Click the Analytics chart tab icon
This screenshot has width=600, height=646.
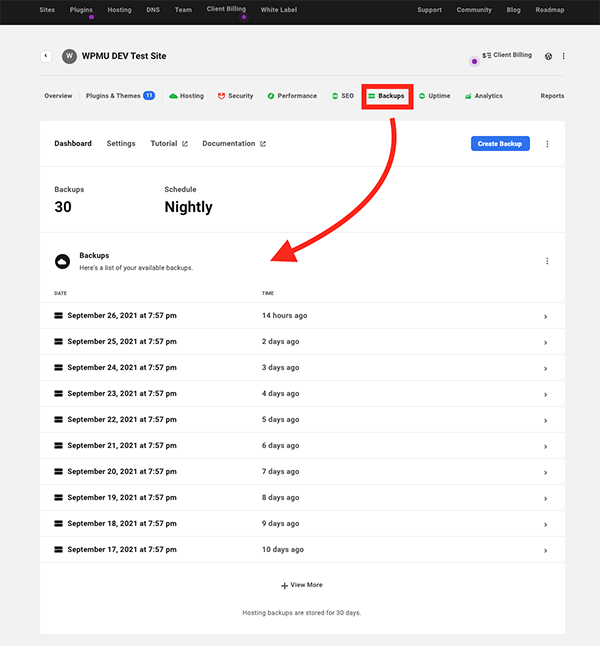click(x=467, y=96)
